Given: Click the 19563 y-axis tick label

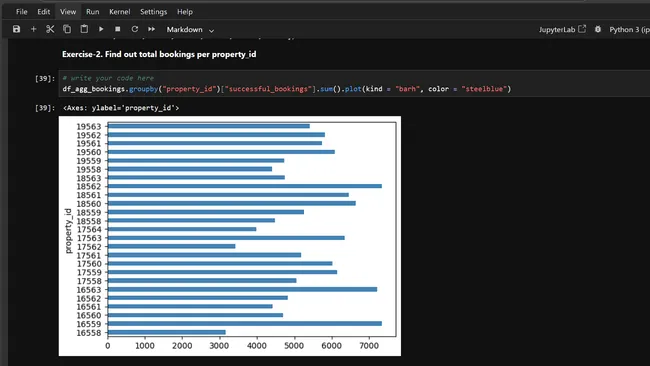Looking at the screenshot, I should point(89,126).
